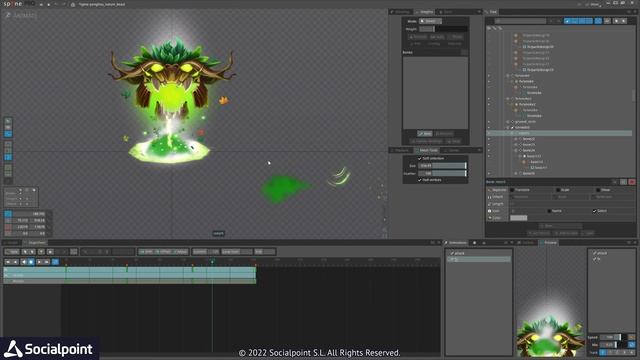
Task: Toggle the bone Select checkbox
Action: coord(594,211)
